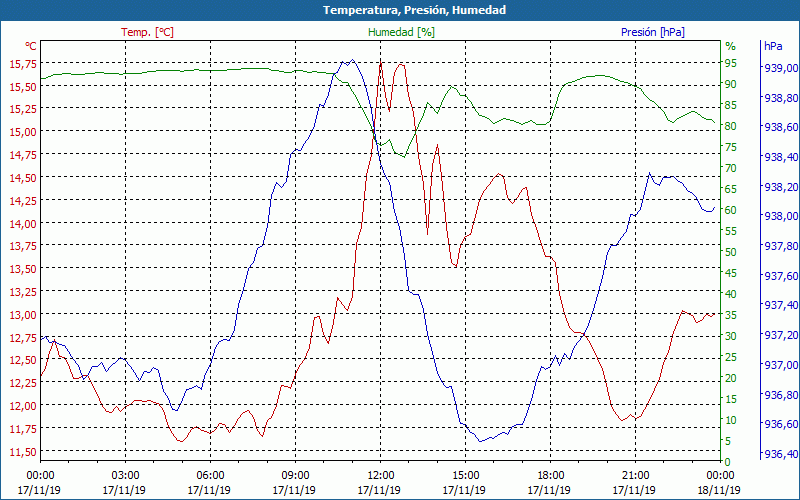Viewport: 800px width, 500px height.
Task: Click the green '25' humidity axis value
Action: pos(731,357)
